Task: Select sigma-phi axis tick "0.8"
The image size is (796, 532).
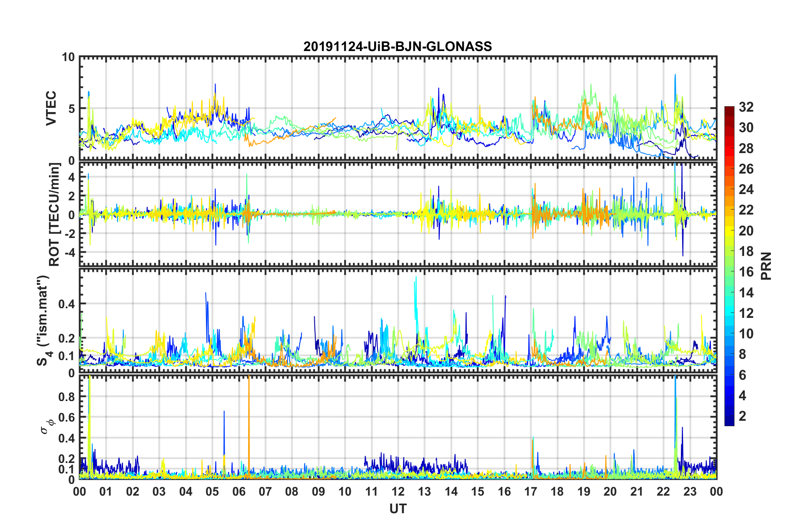Action: (67, 396)
